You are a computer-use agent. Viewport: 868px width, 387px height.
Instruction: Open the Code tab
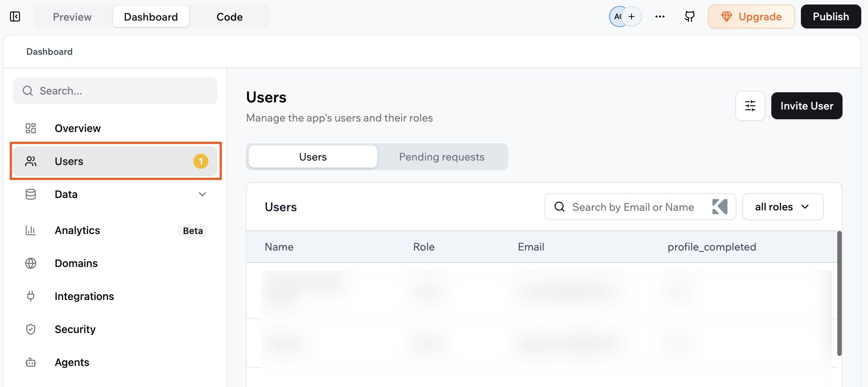point(229,16)
